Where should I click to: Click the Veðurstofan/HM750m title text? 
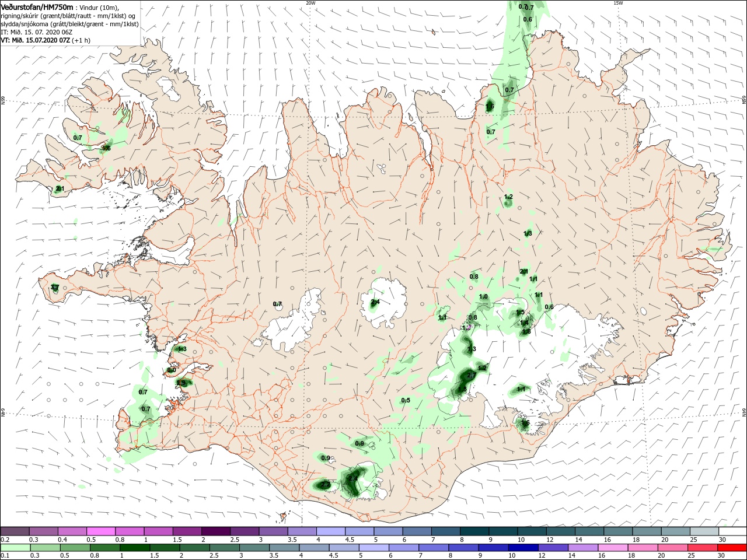point(37,6)
